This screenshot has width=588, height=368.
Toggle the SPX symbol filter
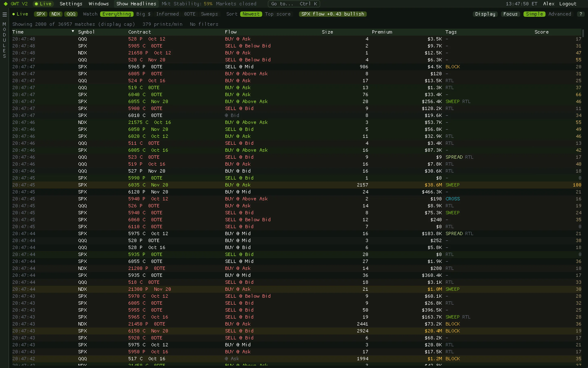pos(41,14)
